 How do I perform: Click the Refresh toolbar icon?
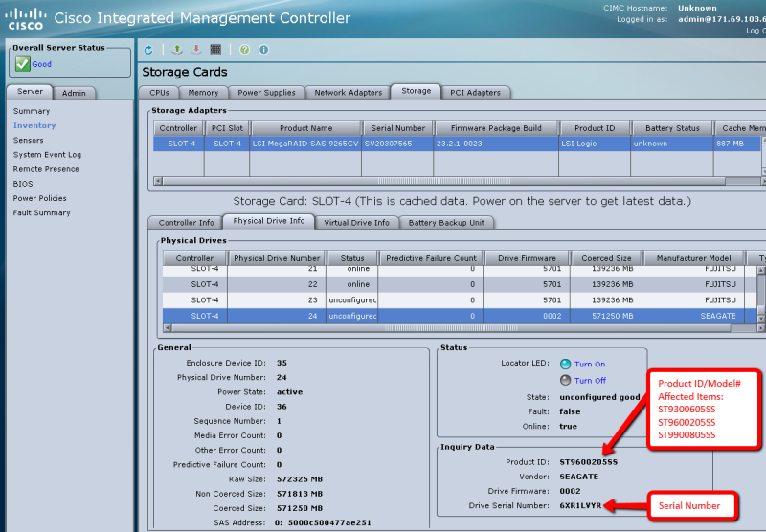pyautogui.click(x=148, y=50)
